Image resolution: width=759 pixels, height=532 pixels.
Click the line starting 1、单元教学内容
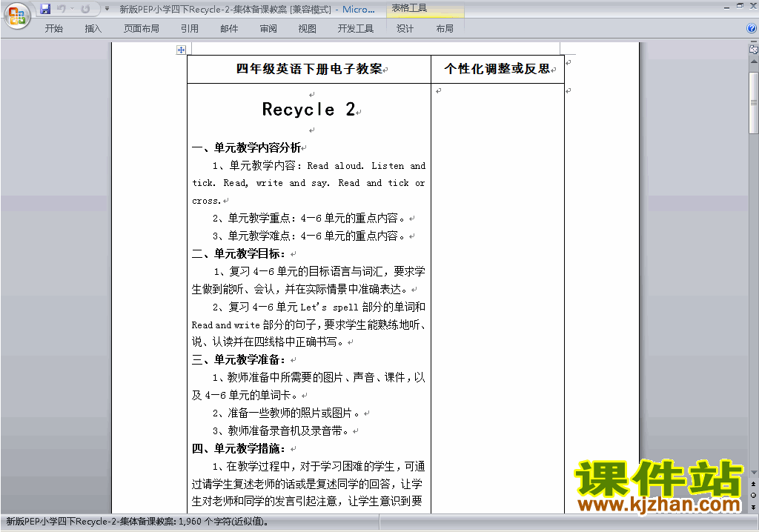(319, 165)
